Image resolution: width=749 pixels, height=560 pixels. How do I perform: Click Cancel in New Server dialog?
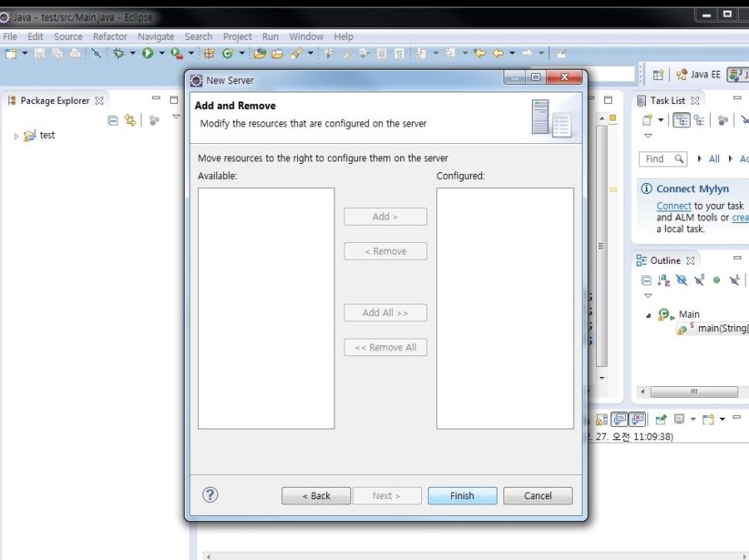pos(538,496)
